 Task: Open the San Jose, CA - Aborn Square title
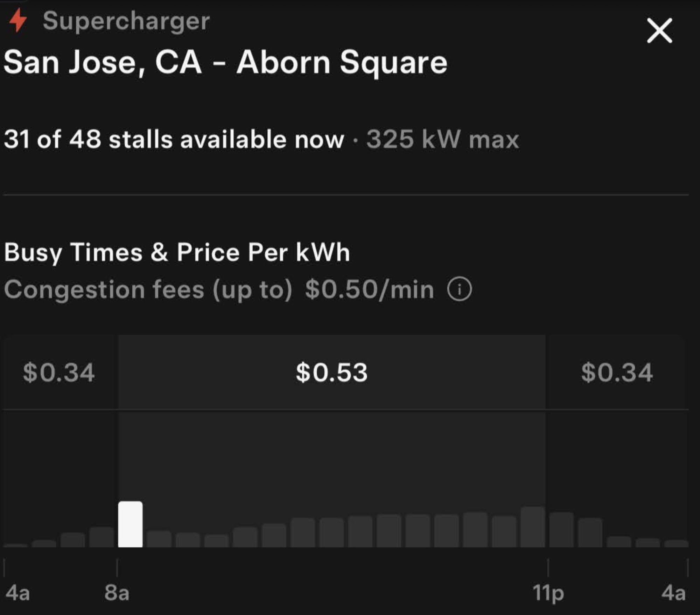[x=225, y=62]
